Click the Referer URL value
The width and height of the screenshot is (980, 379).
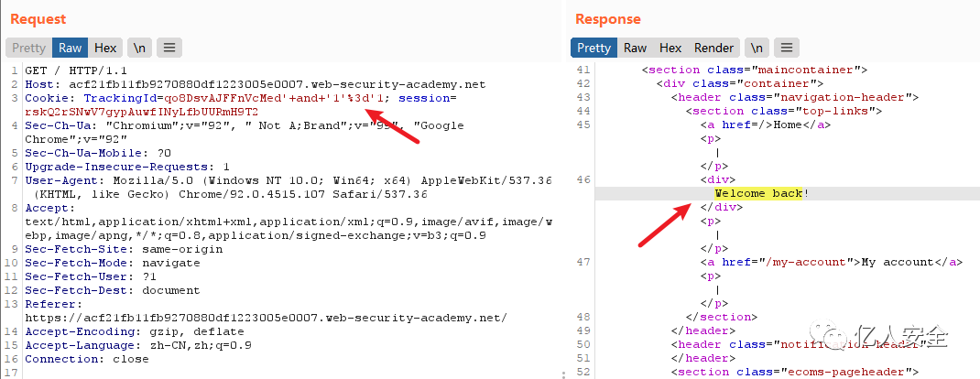pos(267,318)
